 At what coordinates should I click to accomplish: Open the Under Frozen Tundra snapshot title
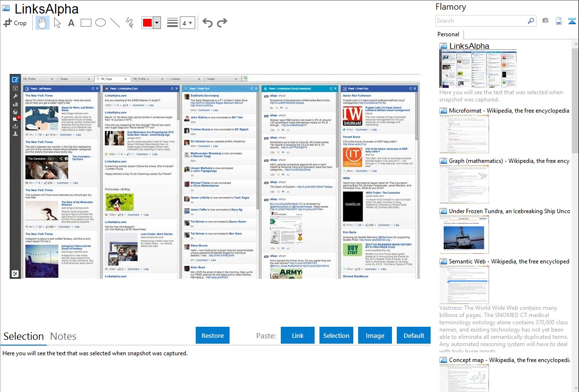(509, 211)
